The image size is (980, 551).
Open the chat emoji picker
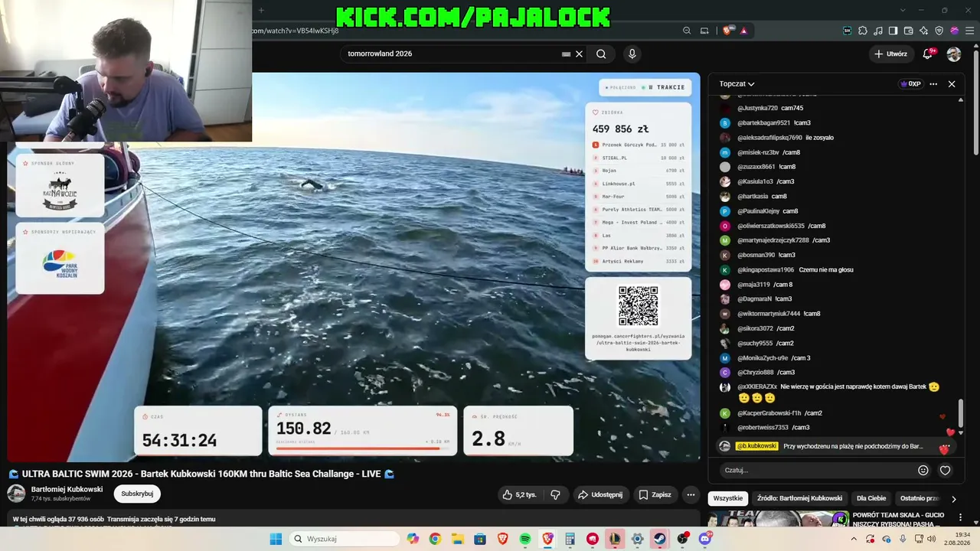pyautogui.click(x=923, y=470)
